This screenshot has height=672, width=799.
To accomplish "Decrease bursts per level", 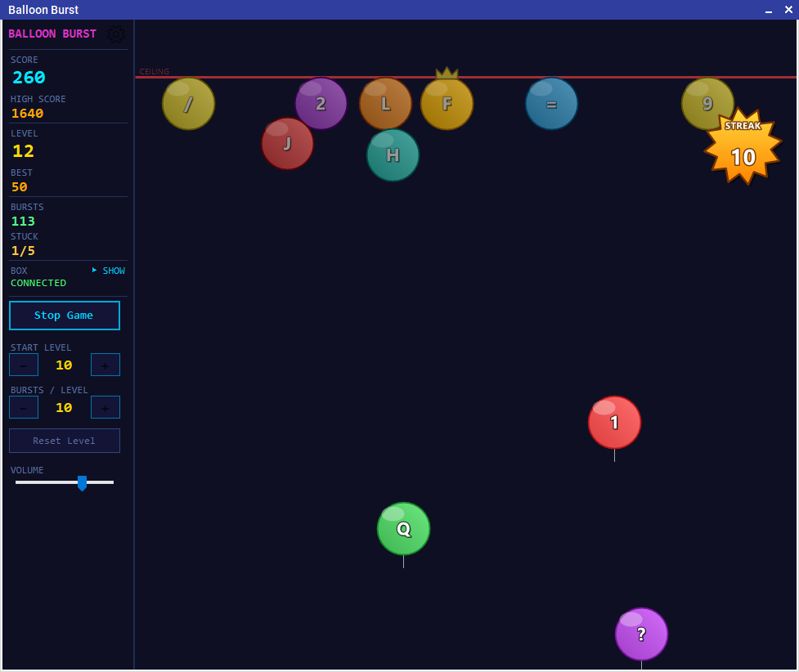I will [24, 408].
